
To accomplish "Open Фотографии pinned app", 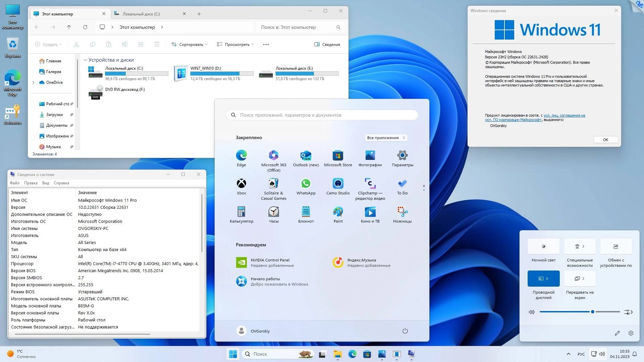I will coord(370,158).
